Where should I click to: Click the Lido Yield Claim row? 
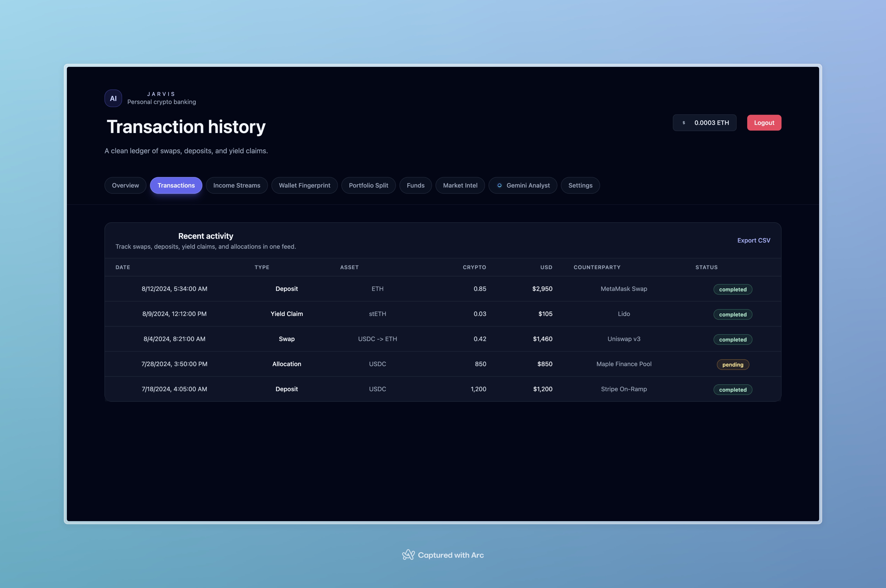443,314
